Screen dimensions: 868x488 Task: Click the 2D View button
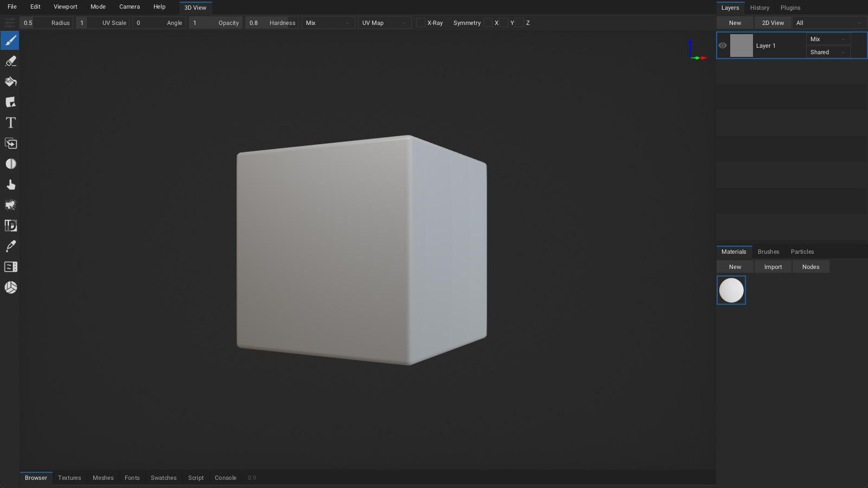click(773, 23)
